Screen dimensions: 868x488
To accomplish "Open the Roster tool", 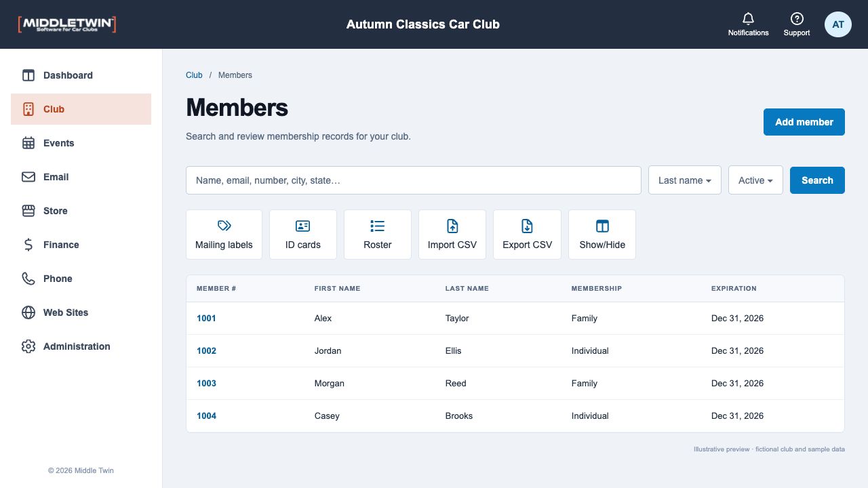I will click(x=378, y=235).
